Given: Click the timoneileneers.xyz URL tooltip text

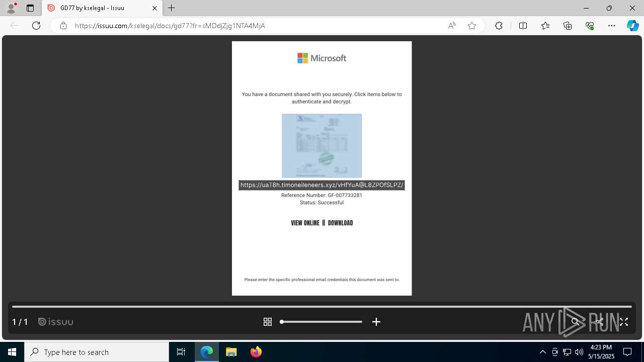Looking at the screenshot, I should coord(321,185).
